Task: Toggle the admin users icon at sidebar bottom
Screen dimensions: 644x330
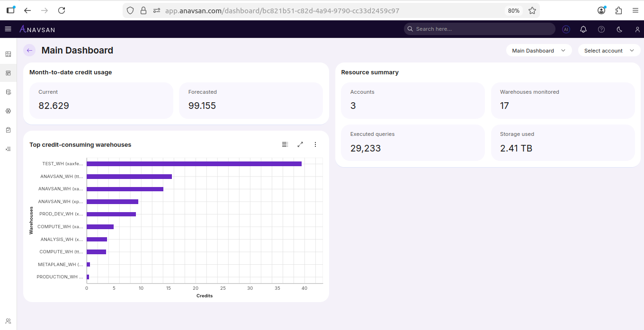Action: (x=8, y=321)
